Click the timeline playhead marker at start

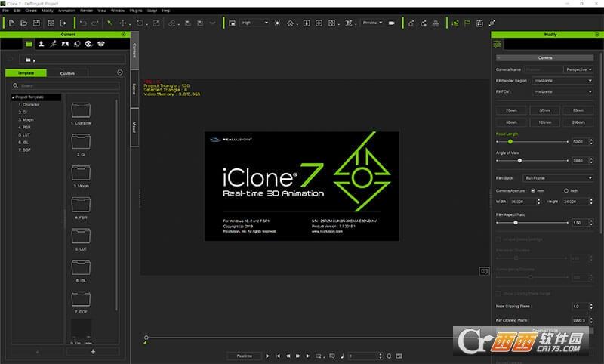tap(146, 338)
